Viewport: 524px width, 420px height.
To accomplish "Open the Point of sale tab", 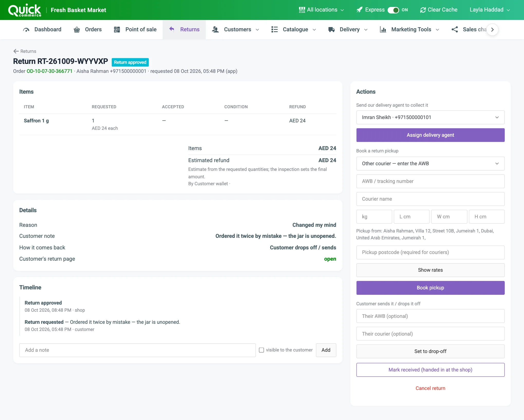I will tap(135, 30).
